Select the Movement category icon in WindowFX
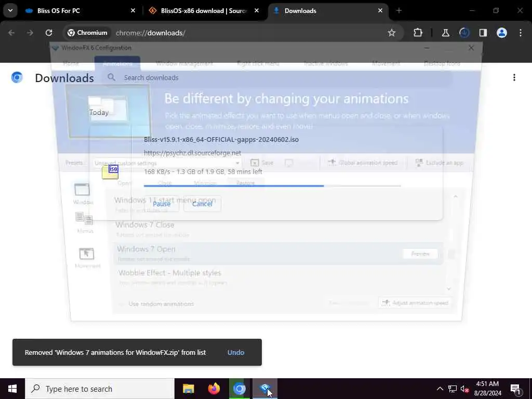The width and height of the screenshot is (532, 399). click(x=87, y=258)
